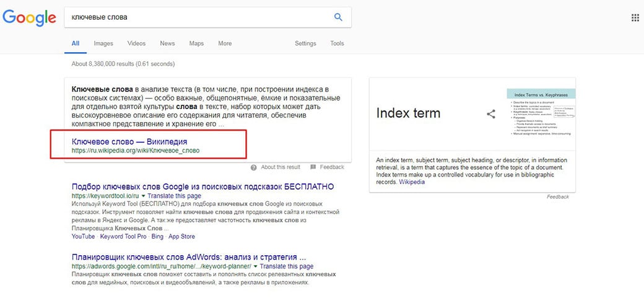The image size is (644, 298).
Task: Select the Maps tab
Action: 196,43
